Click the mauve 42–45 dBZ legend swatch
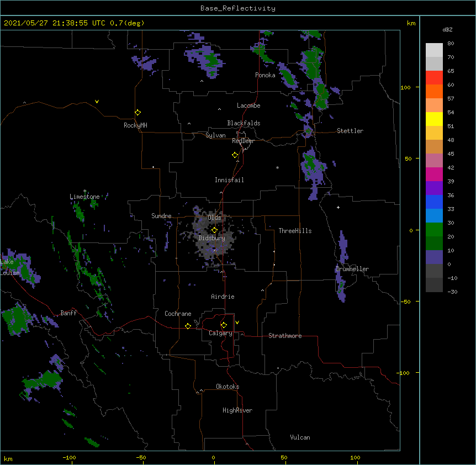476x465 pixels. pos(434,161)
